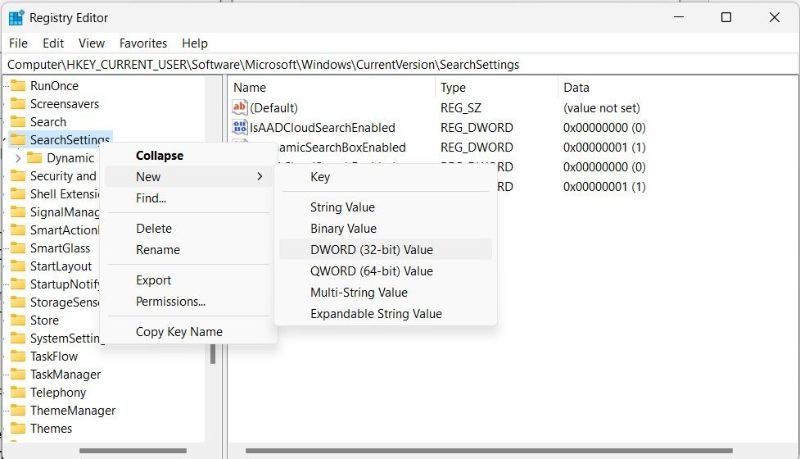Expand the Dynamic subkey arrow
This screenshot has height=459, width=800.
click(18, 158)
